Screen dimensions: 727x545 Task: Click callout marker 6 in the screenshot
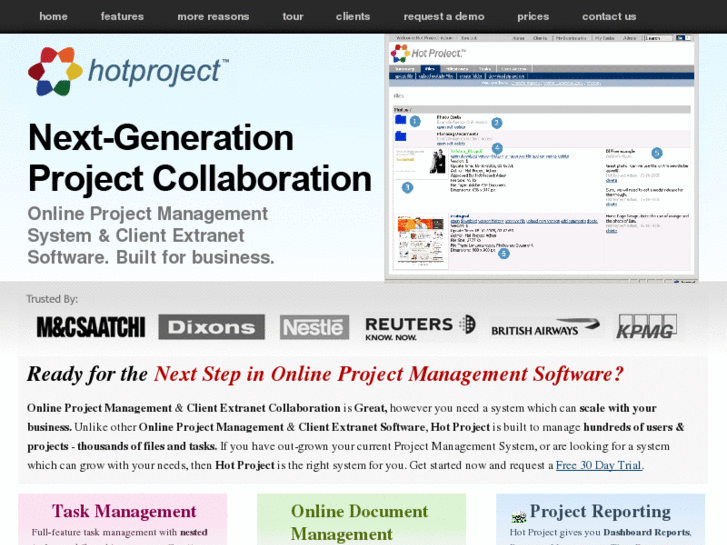[x=504, y=254]
